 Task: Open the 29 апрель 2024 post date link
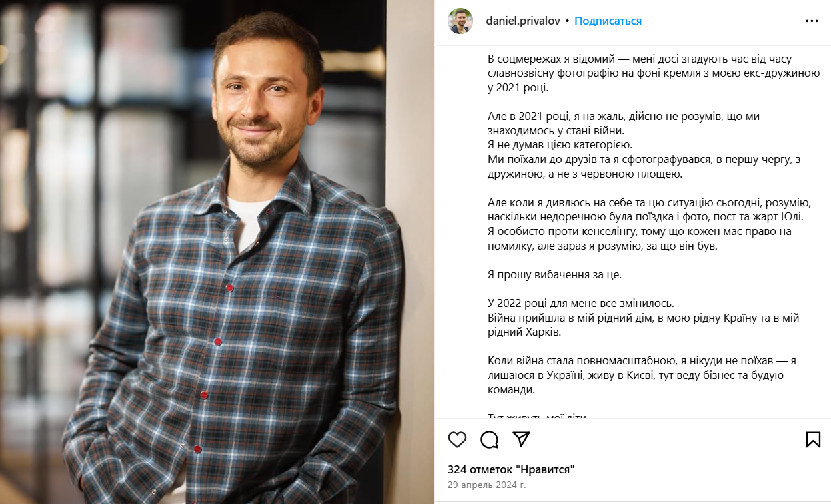tap(486, 485)
